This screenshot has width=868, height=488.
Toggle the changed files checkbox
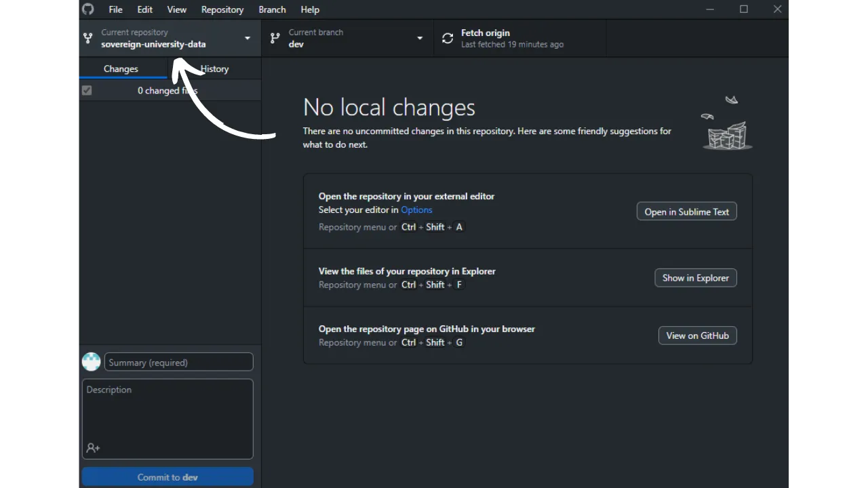[x=87, y=90]
